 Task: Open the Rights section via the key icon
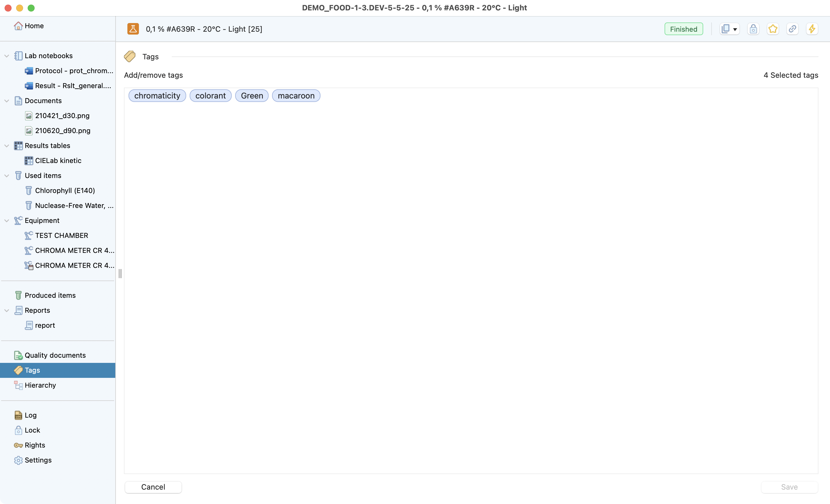point(35,445)
